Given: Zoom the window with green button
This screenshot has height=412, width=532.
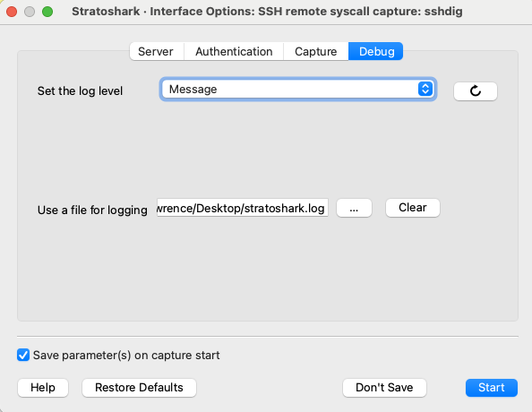Looking at the screenshot, I should [47, 12].
